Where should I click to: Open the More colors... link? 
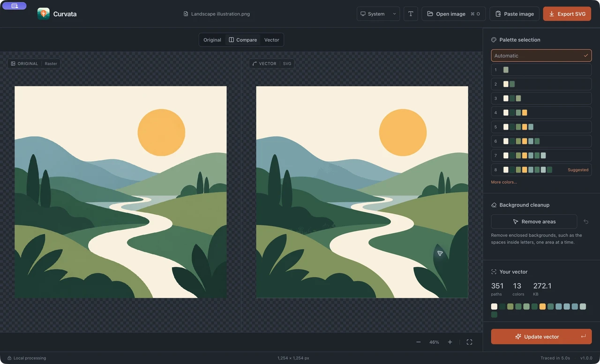point(504,182)
